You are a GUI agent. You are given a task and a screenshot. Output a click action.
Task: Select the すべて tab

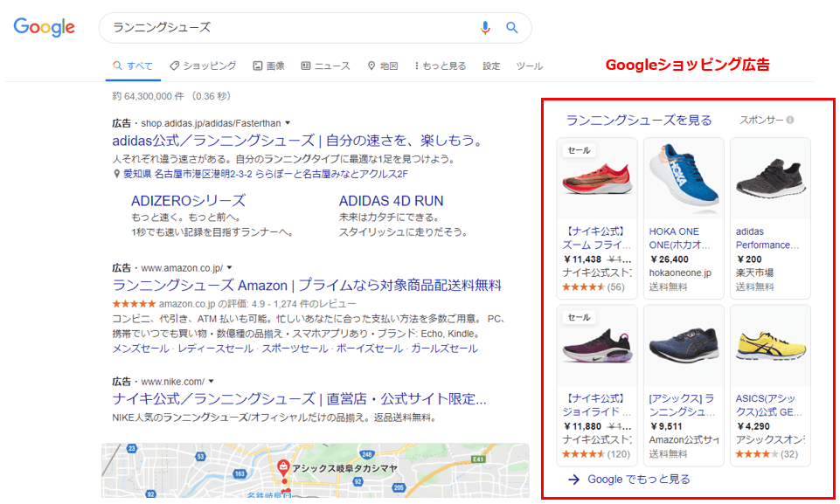click(x=133, y=66)
